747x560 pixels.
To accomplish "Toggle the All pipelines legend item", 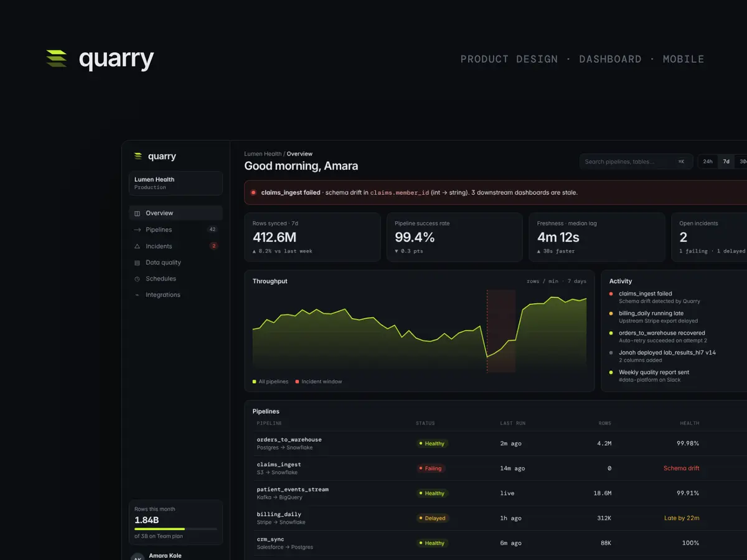I will tap(271, 381).
